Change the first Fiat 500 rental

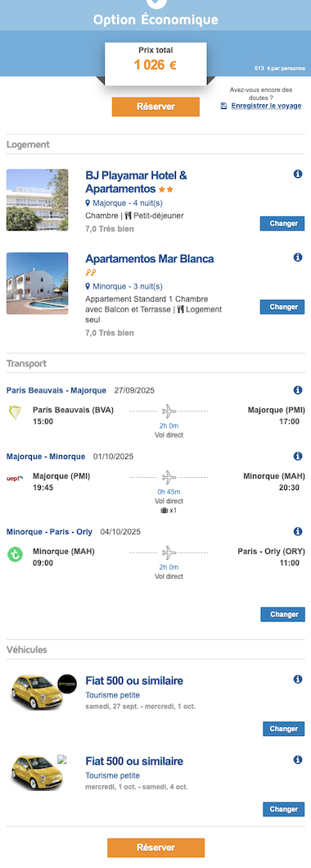tap(283, 729)
